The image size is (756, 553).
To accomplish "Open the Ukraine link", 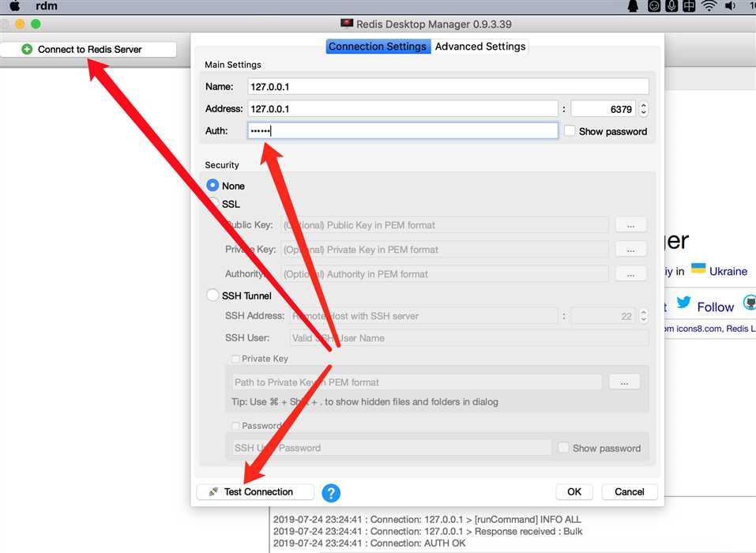I will (x=728, y=272).
